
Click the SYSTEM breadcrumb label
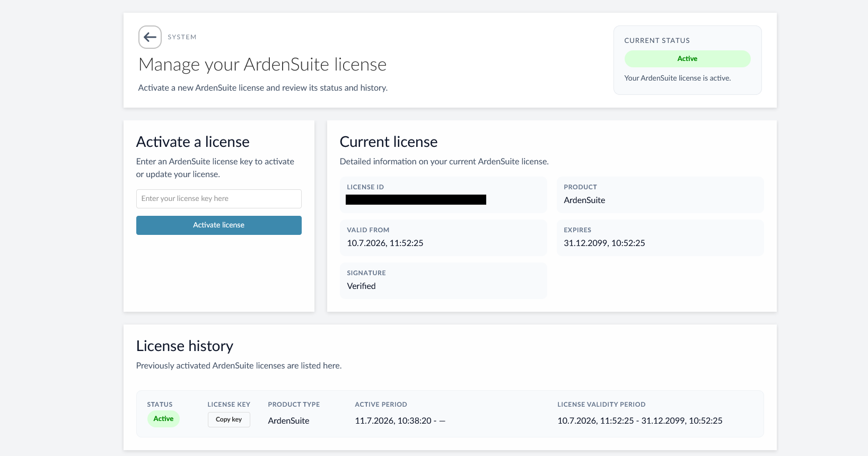[x=182, y=37]
